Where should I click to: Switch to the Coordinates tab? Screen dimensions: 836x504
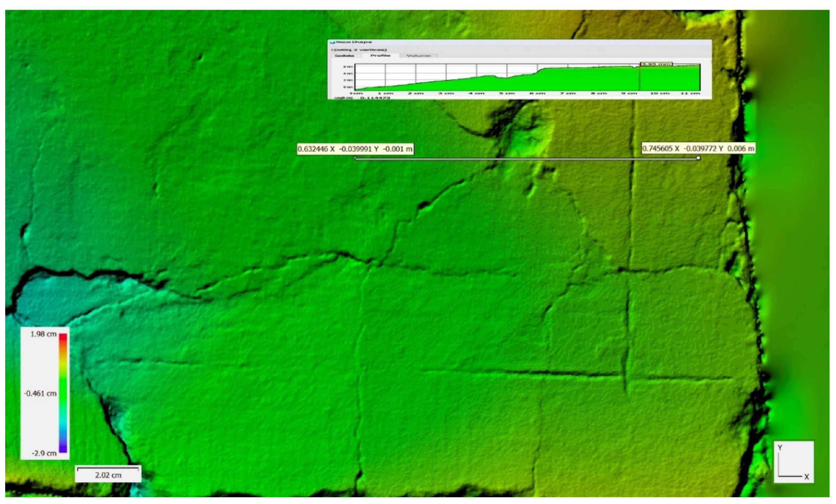344,56
